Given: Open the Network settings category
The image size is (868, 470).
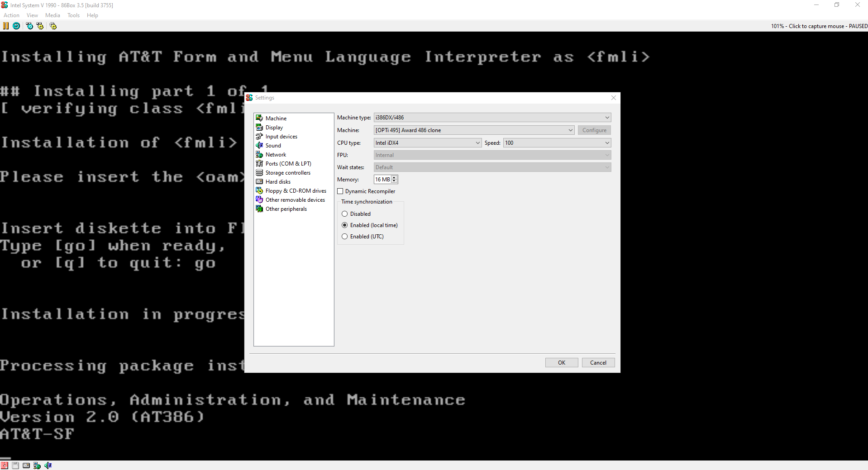Looking at the screenshot, I should tap(276, 155).
